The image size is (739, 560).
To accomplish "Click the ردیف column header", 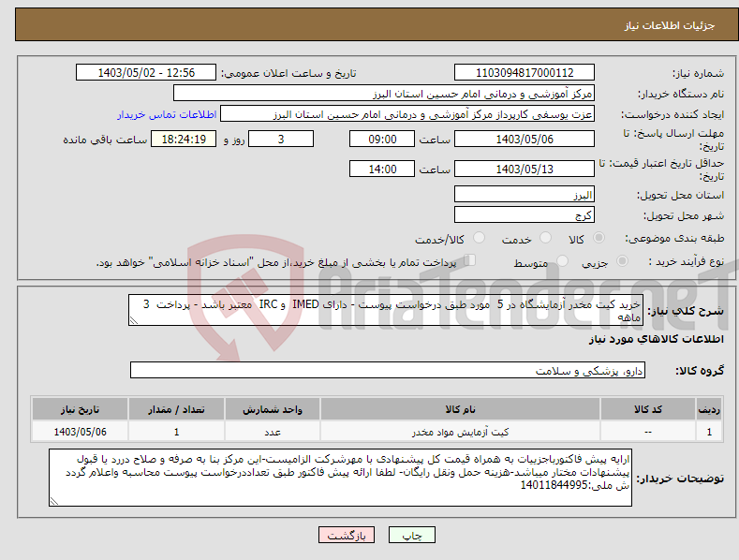I will (709, 409).
